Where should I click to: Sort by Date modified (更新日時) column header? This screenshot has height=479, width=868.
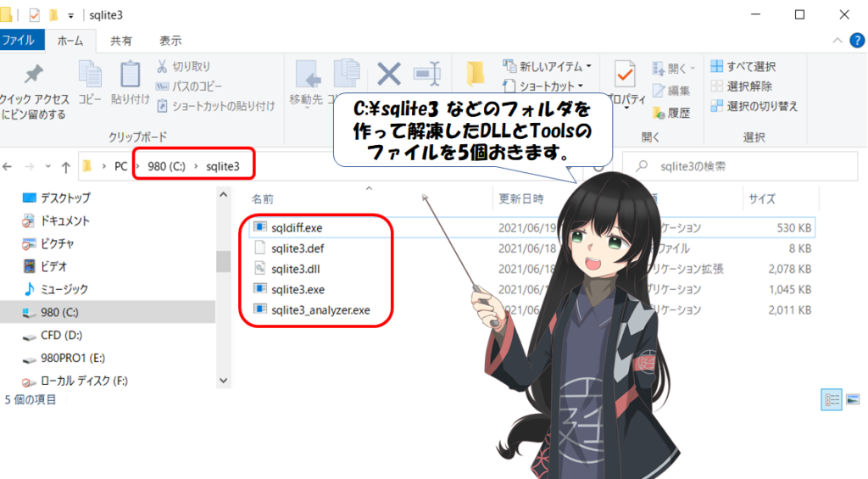click(x=521, y=198)
